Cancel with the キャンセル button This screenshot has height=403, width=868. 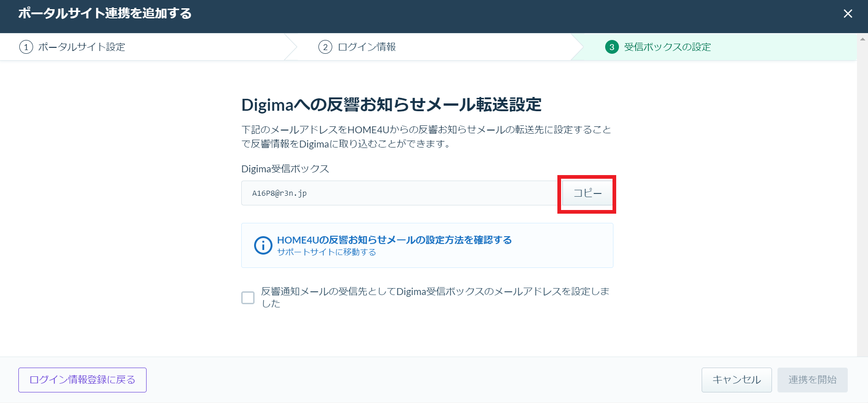click(x=737, y=380)
